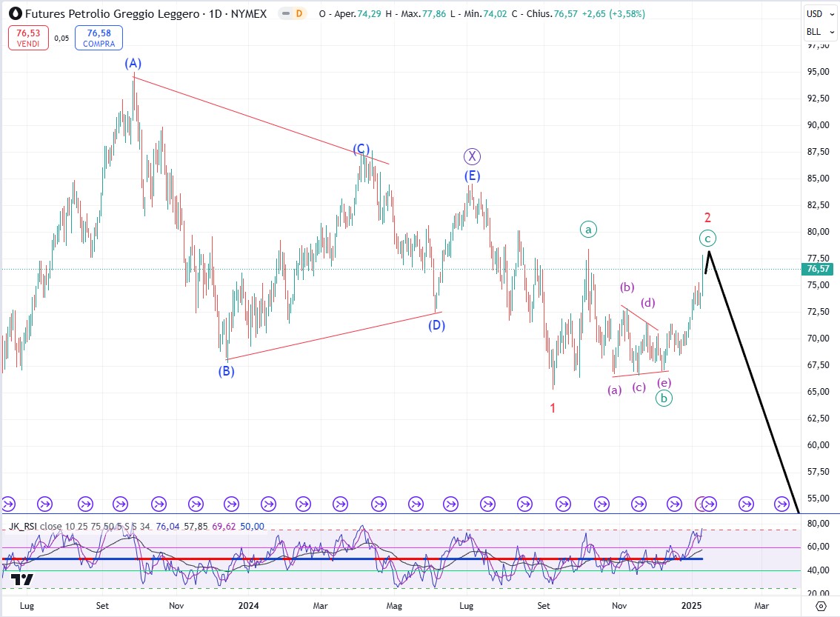Select the blue (C) wave label
840x617 pixels.
[361, 148]
